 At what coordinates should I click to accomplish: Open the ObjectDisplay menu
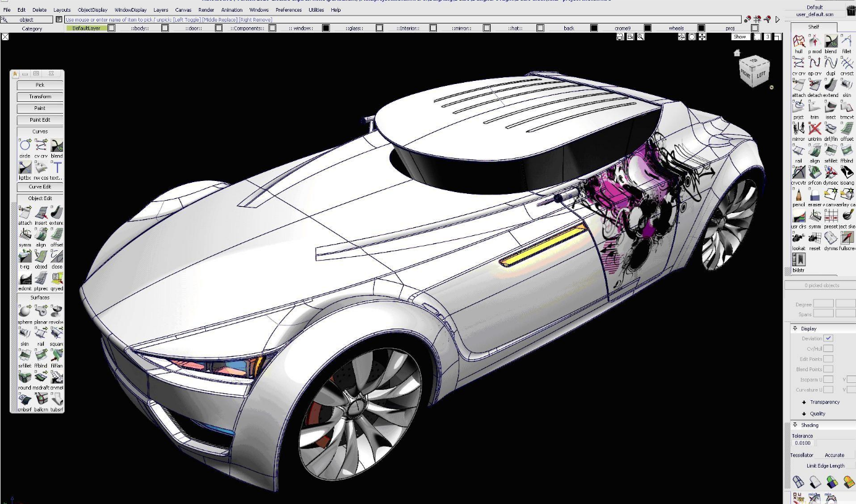point(92,10)
